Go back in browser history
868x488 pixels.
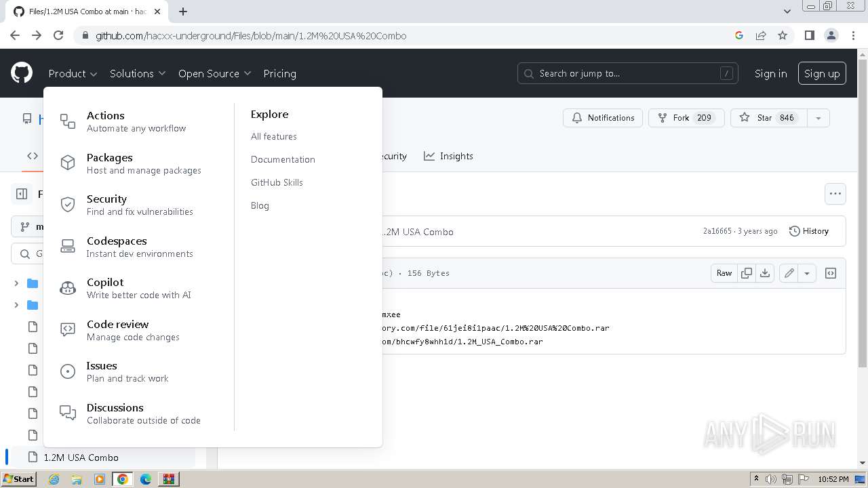15,35
